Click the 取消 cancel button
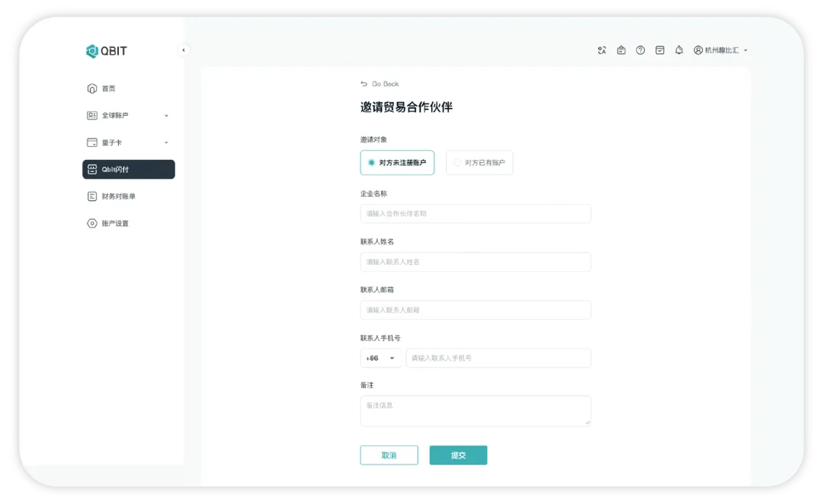Image resolution: width=823 pixels, height=504 pixels. [x=389, y=455]
